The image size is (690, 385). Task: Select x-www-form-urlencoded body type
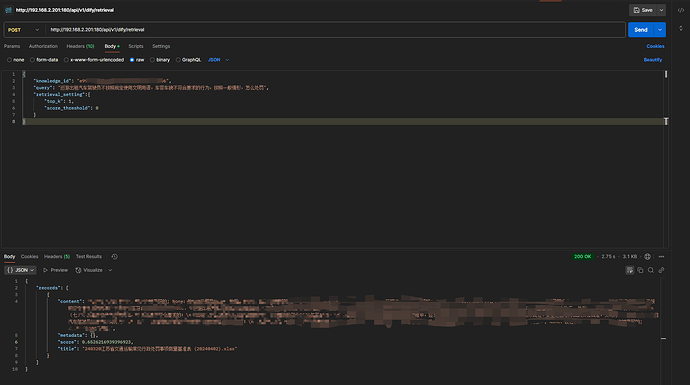tap(94, 60)
